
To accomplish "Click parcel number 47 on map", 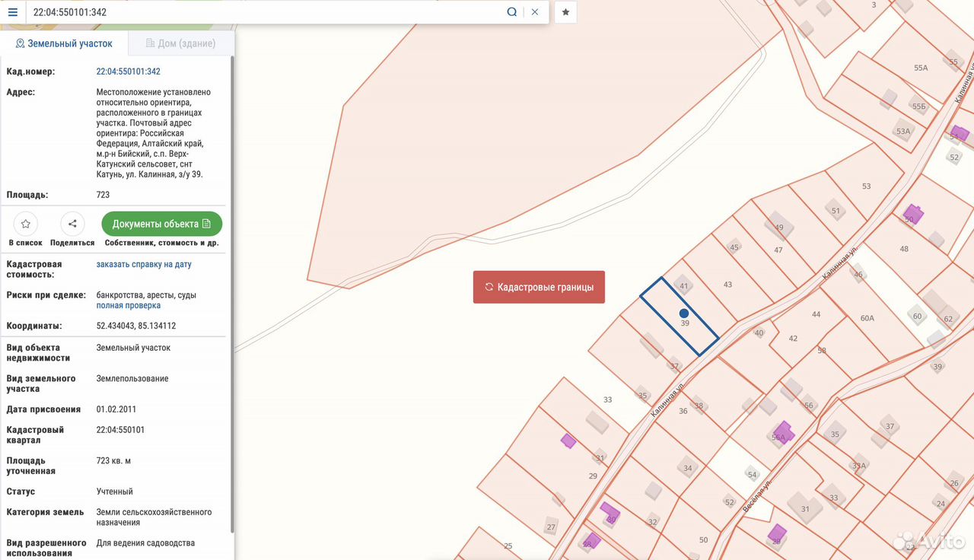I will 778,250.
